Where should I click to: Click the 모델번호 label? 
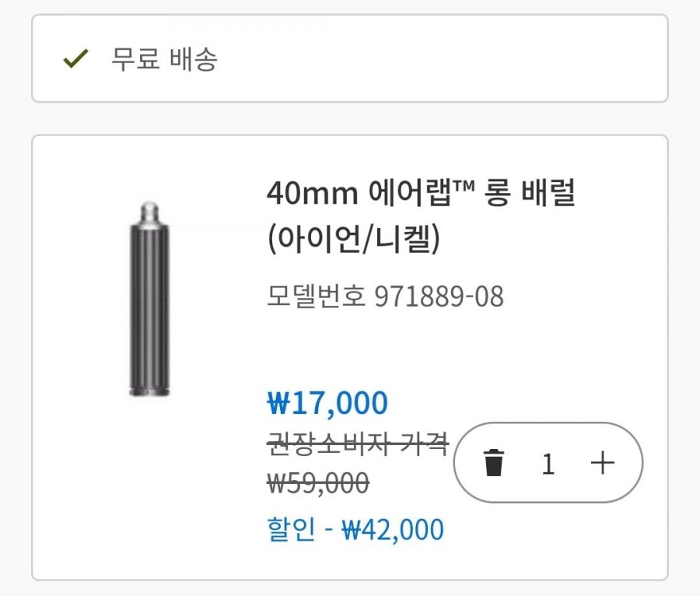click(316, 296)
